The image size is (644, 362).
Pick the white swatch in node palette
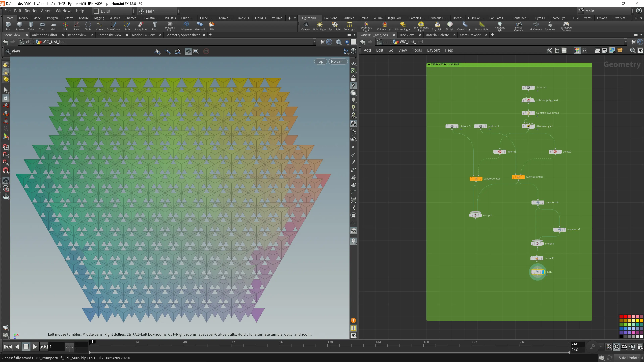click(641, 337)
